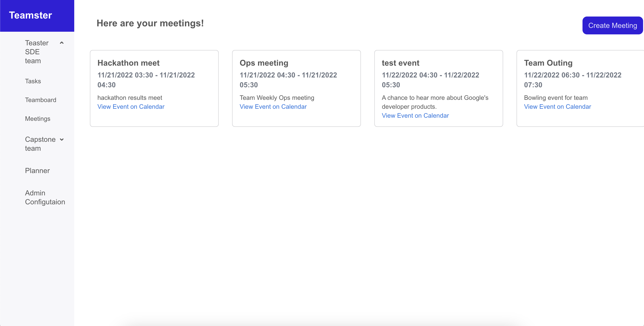Select the Hackathon meet card title
This screenshot has width=644, height=326.
(x=128, y=63)
